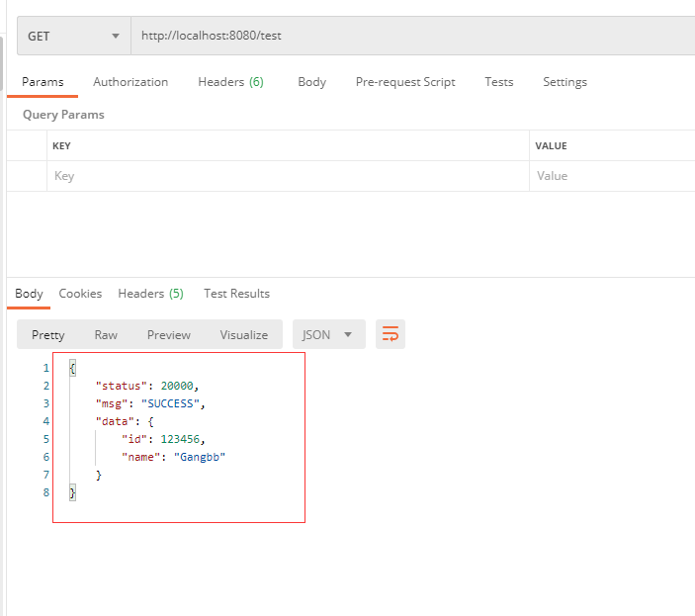695x616 pixels.
Task: Select the Visualize response view
Action: pyautogui.click(x=244, y=335)
